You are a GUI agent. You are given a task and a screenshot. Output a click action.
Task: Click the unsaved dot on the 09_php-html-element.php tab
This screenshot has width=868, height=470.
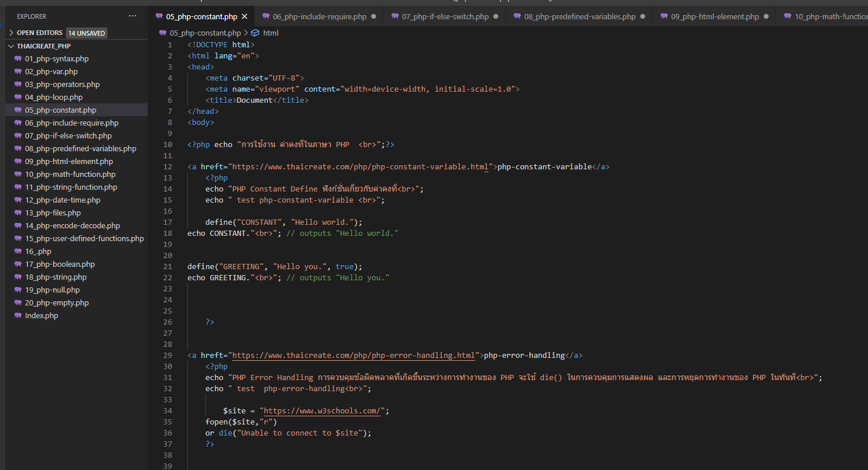[x=766, y=16]
